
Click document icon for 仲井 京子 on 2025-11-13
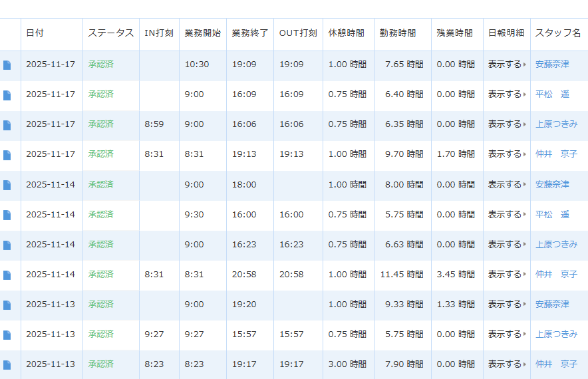tap(7, 364)
